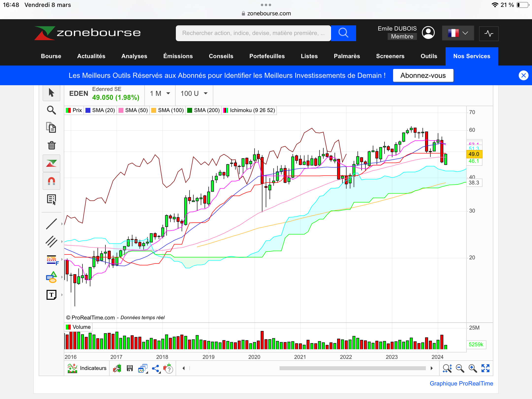Screen dimensions: 532x399
Task: Open the Screeners menu
Action: (x=390, y=56)
